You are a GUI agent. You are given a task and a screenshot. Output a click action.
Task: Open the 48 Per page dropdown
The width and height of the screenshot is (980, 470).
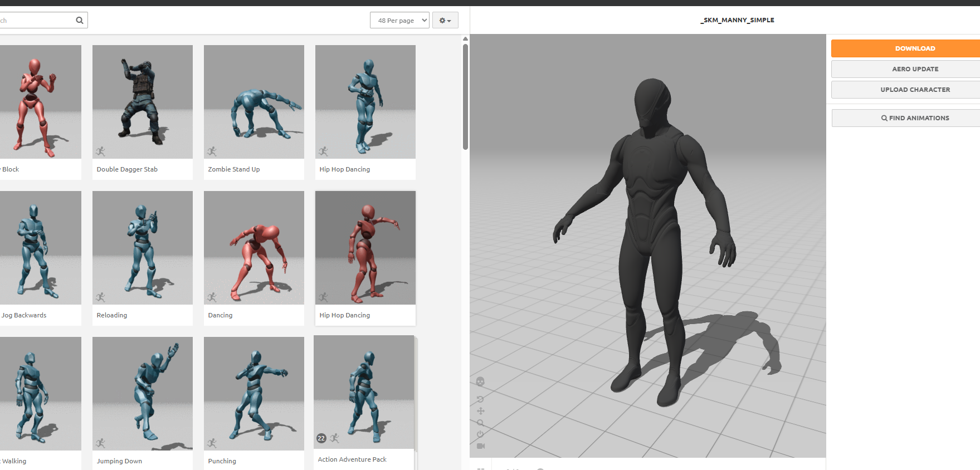tap(399, 21)
